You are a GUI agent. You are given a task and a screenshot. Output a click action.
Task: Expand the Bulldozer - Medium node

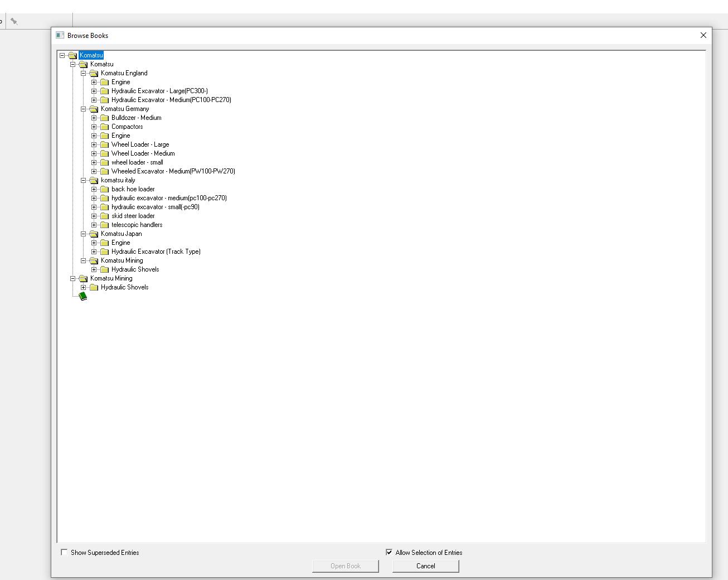click(x=94, y=118)
